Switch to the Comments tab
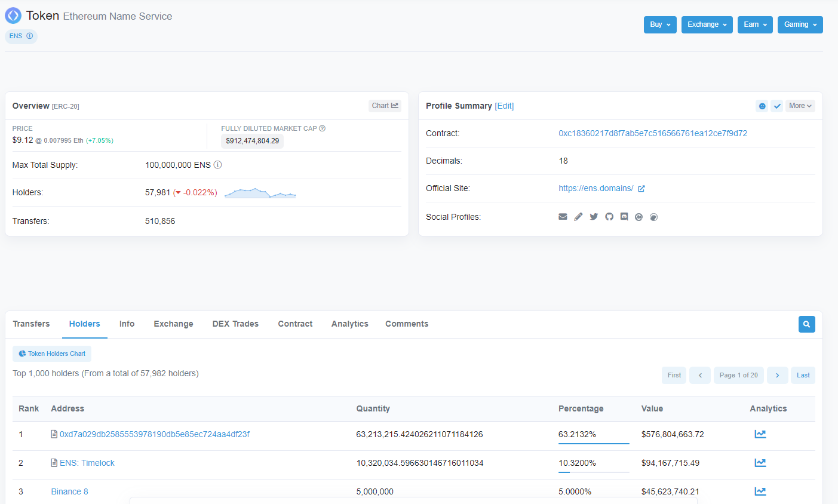 click(x=407, y=324)
